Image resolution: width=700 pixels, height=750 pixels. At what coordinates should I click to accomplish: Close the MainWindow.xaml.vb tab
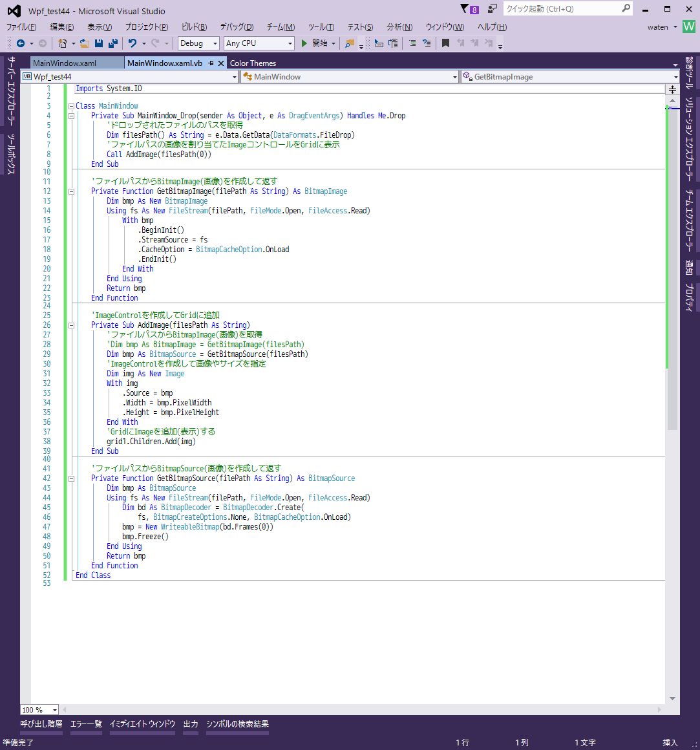[x=221, y=63]
